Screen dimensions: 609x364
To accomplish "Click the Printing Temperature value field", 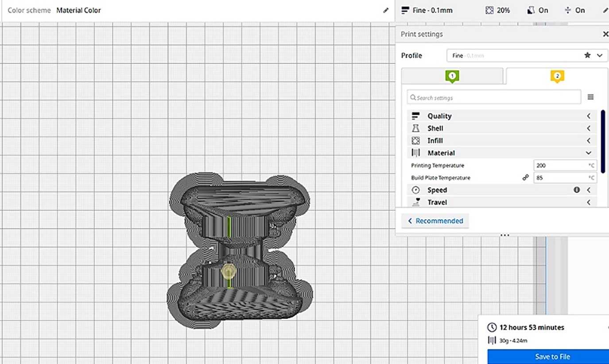I will pos(565,165).
